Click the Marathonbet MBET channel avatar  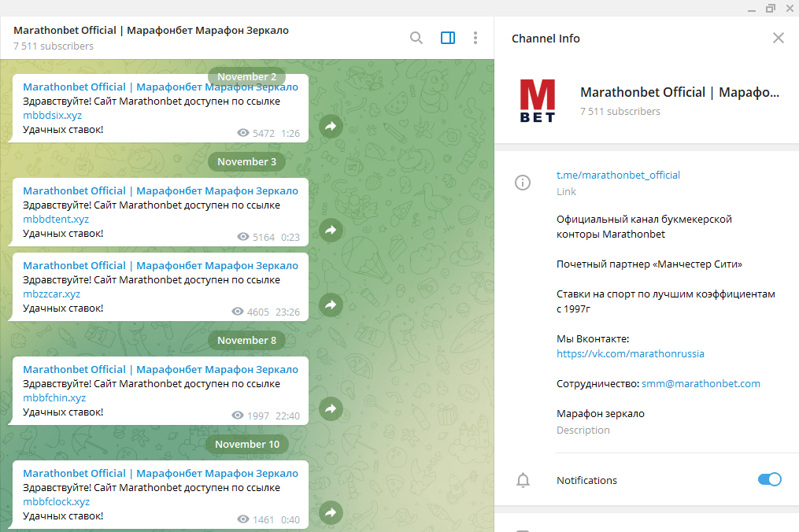(537, 101)
